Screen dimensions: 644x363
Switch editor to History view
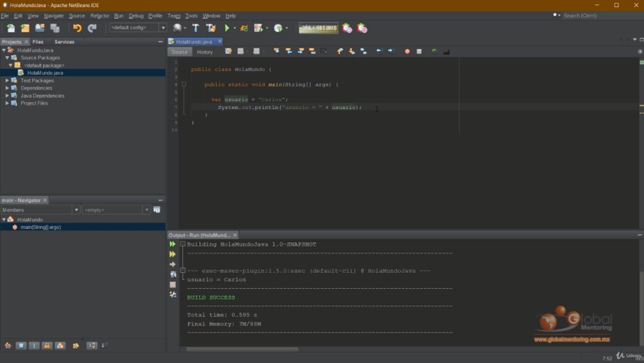pyautogui.click(x=205, y=52)
